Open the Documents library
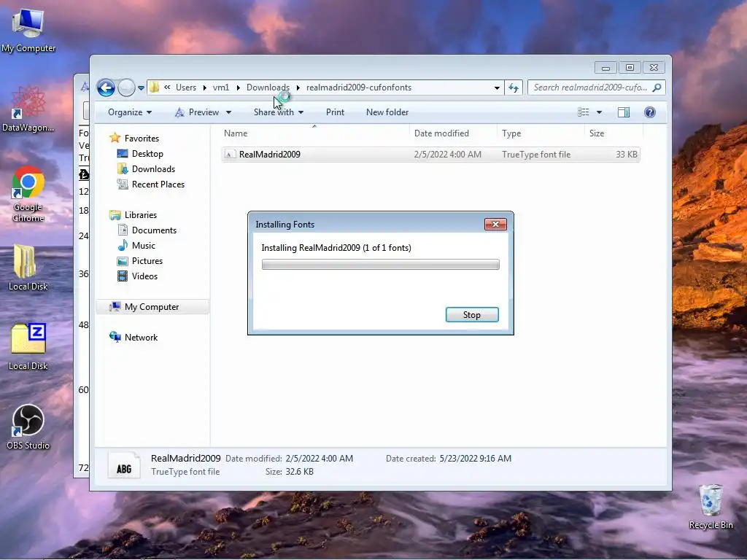 154,230
